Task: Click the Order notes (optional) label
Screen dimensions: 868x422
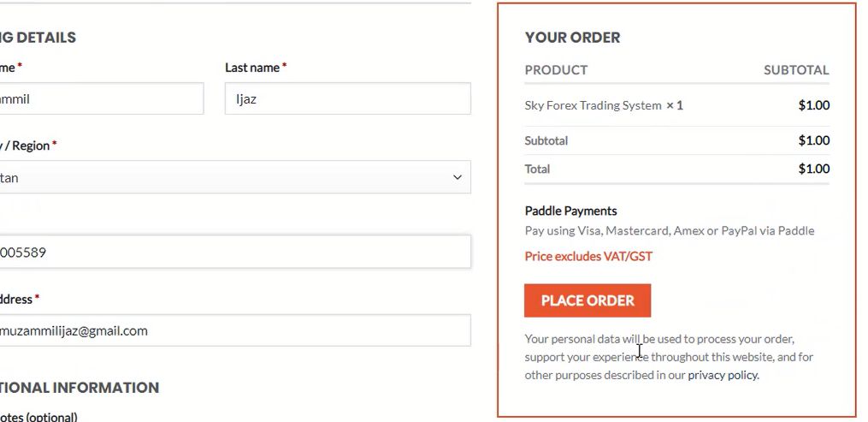Action: coord(38,417)
